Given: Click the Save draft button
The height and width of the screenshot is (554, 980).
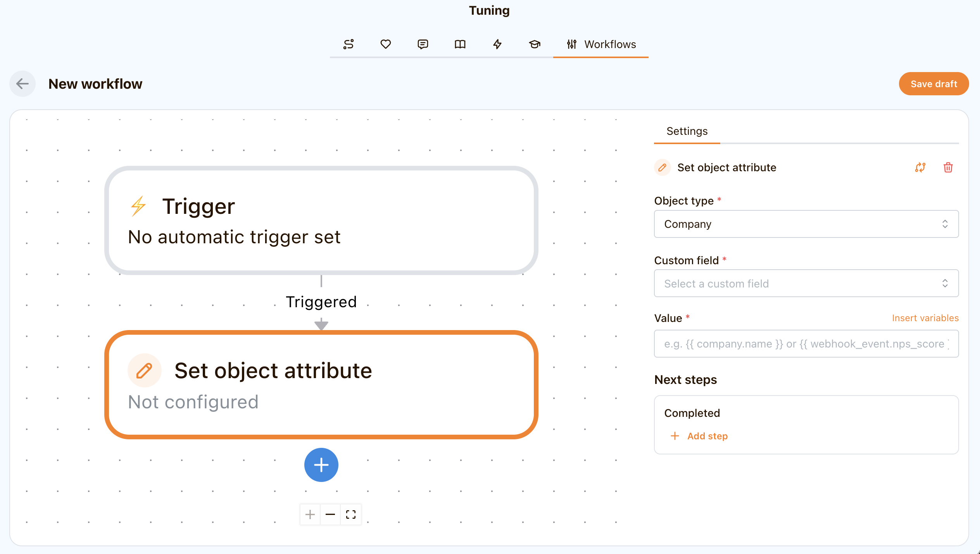Looking at the screenshot, I should [933, 84].
